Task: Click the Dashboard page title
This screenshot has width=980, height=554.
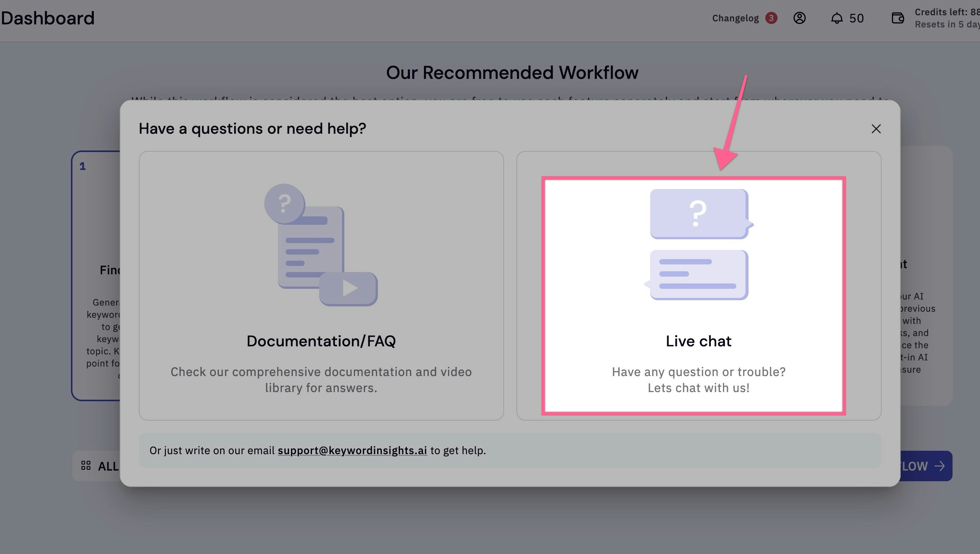Action: tap(48, 18)
